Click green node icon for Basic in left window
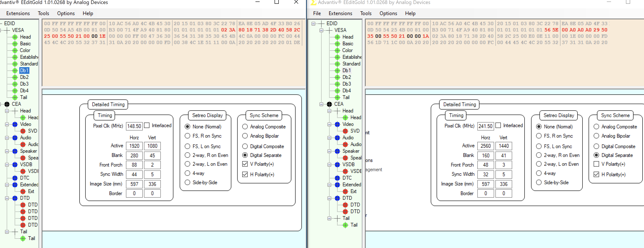644x248 pixels. pos(15,44)
